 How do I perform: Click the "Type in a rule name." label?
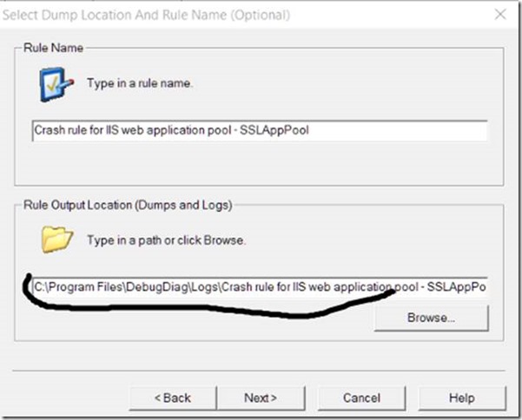(138, 84)
